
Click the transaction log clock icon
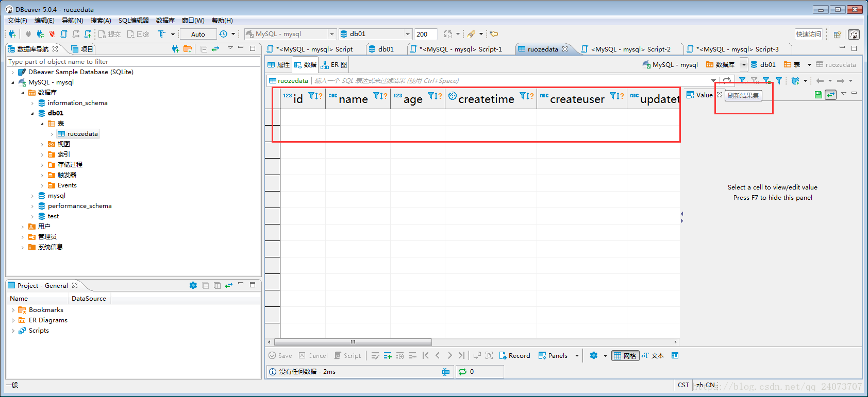[x=223, y=34]
